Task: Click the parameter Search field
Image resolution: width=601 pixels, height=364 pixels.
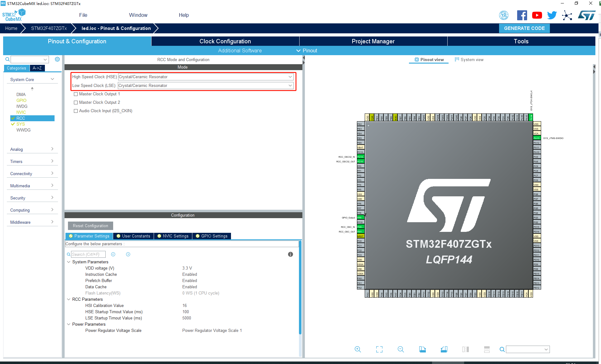Action: pos(88,254)
